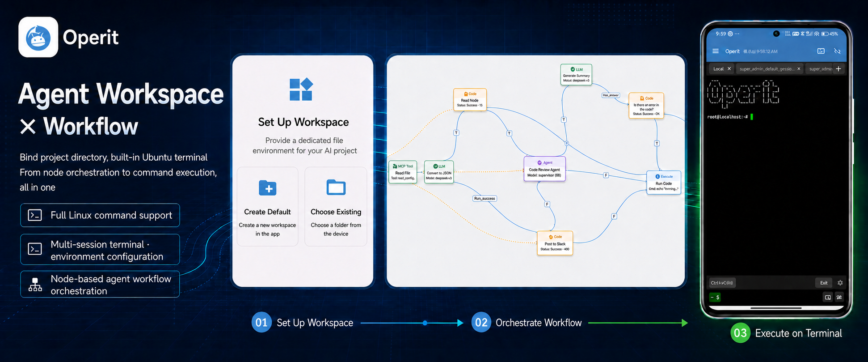Select the partially hidden super_admin tab
The height and width of the screenshot is (362, 868).
(819, 68)
